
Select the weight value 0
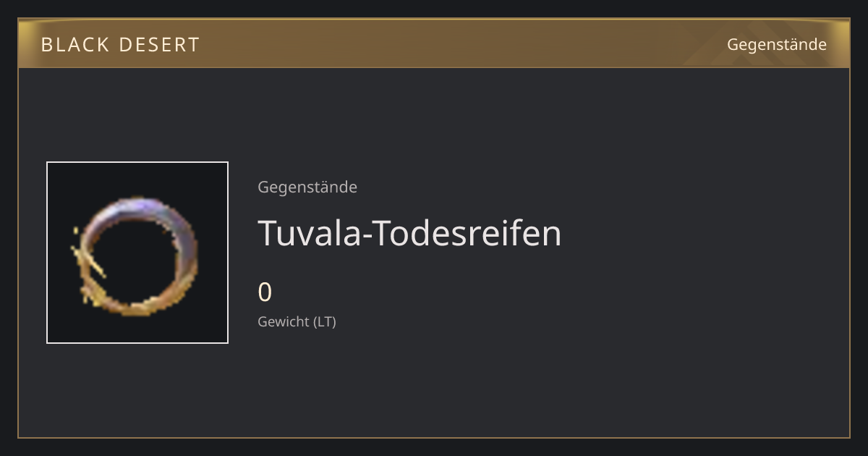pos(265,292)
